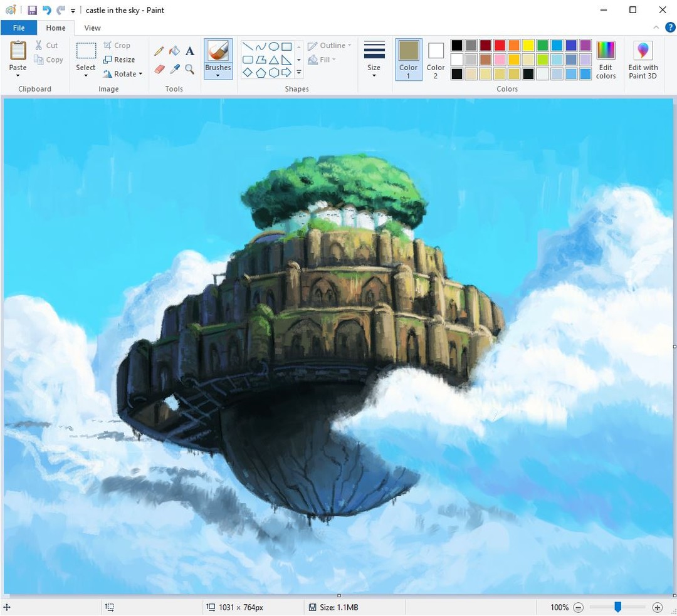
Task: Click the zoom slider handle
Action: click(618, 607)
